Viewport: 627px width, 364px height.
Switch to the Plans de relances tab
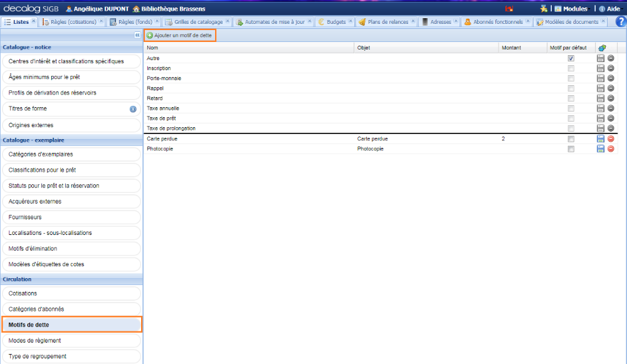(387, 22)
